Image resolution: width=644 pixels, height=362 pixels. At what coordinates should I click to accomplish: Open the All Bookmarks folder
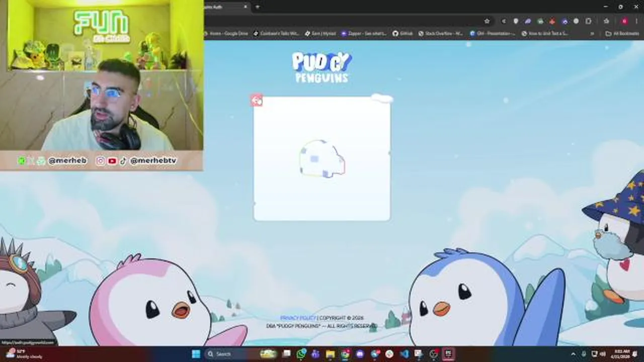coord(622,34)
